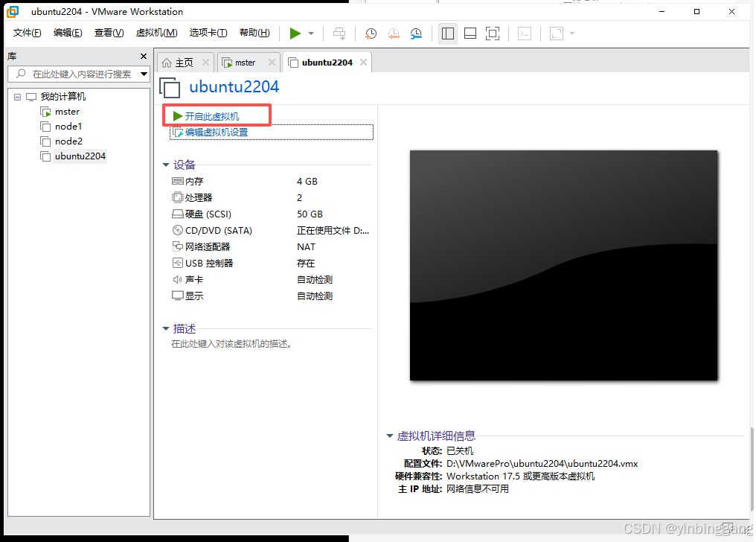Open the stretch options dropdown arrow
The image size is (756, 542).
pyautogui.click(x=572, y=34)
